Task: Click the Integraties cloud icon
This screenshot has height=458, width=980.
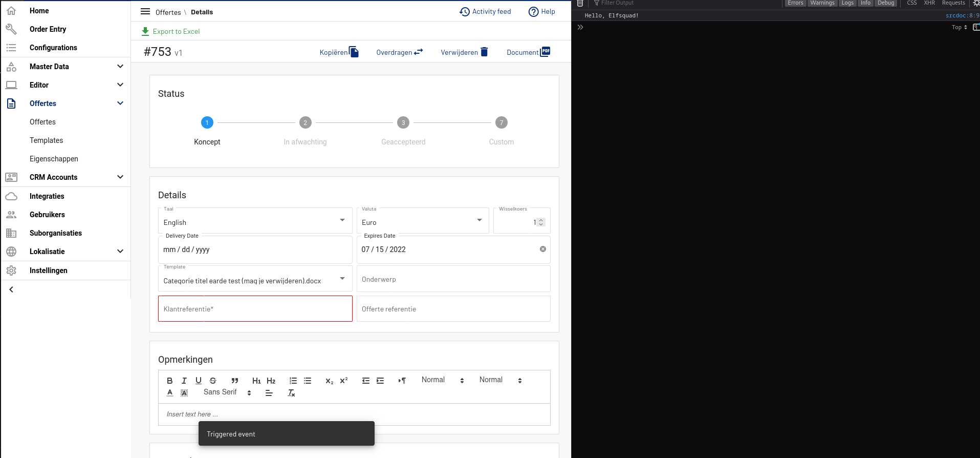Action: (x=11, y=196)
